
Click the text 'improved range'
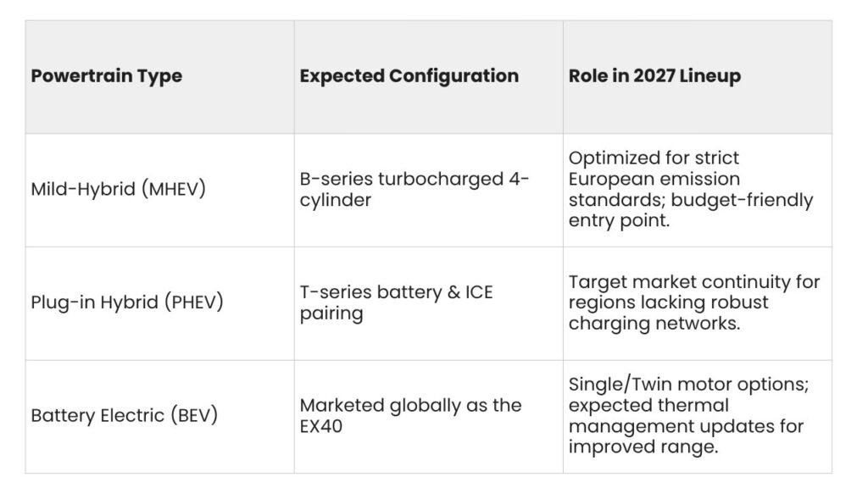(643, 447)
